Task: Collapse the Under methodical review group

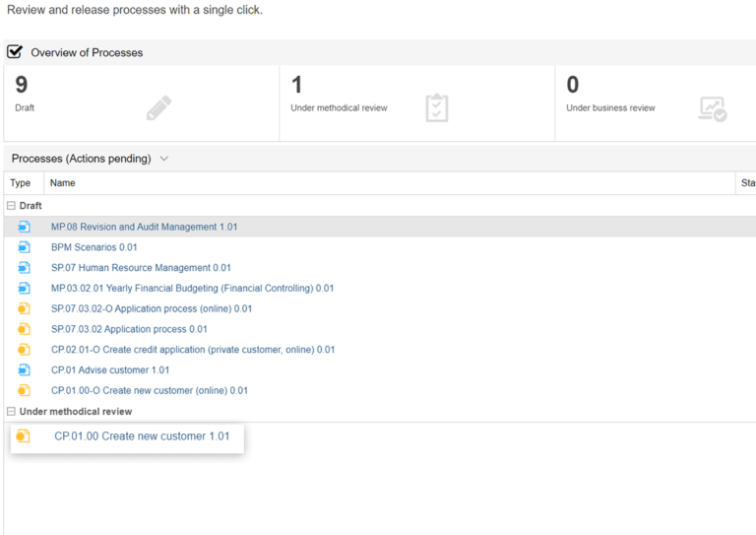Action: pos(11,412)
